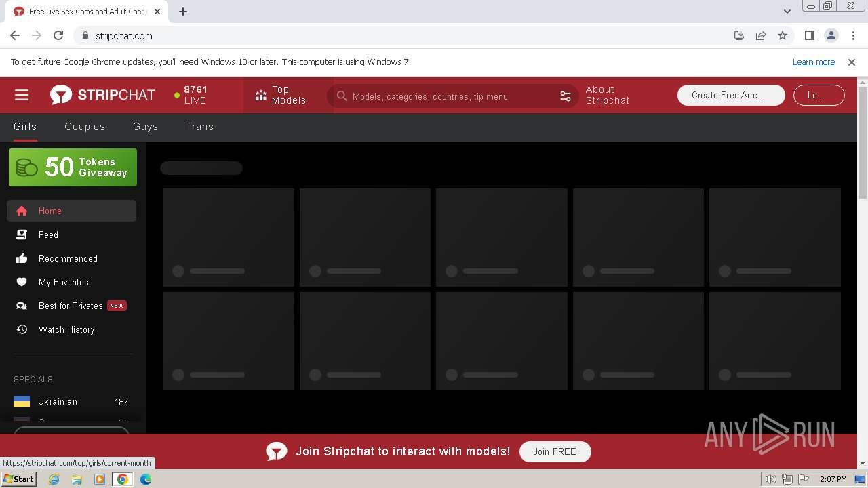The width and height of the screenshot is (868, 488).
Task: Click the Best for Privates icon
Action: click(22, 306)
